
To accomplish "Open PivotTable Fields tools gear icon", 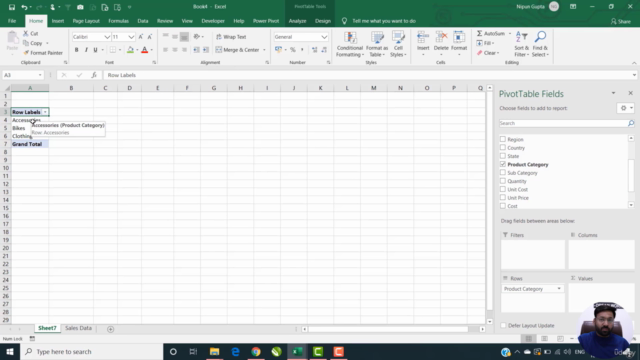I will pos(623,108).
